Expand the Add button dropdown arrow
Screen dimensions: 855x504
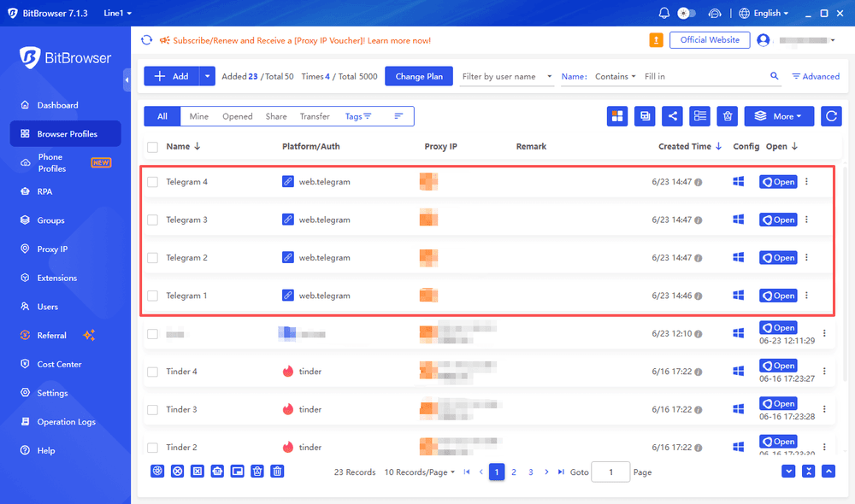tap(207, 76)
